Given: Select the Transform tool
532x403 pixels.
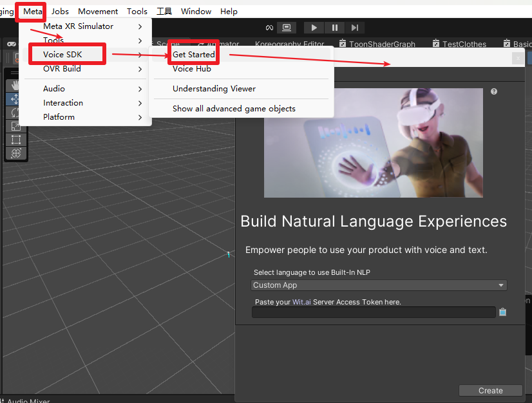Looking at the screenshot, I should [x=15, y=153].
